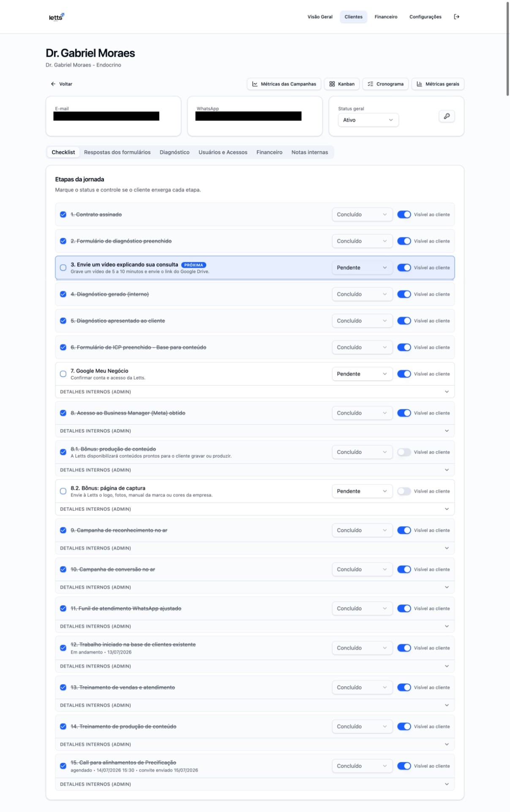Open status dropdown for 6. Formulário de ICP
The height and width of the screenshot is (812, 510).
click(x=362, y=348)
